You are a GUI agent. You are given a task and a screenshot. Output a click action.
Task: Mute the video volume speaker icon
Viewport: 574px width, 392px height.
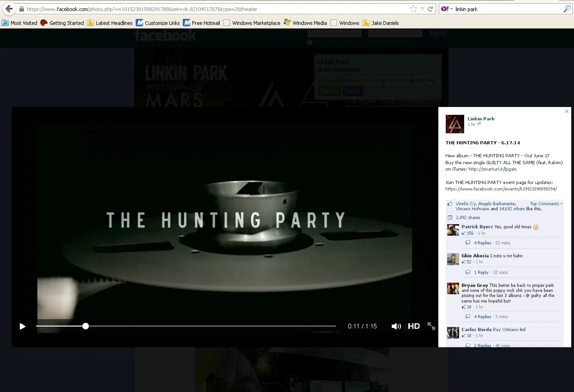396,326
